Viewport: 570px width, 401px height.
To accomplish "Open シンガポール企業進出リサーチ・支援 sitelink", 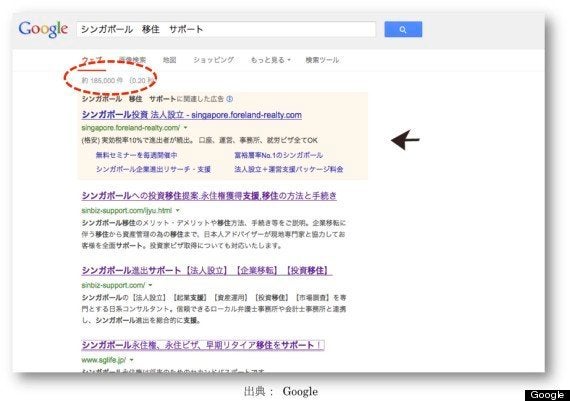I will click(x=153, y=169).
